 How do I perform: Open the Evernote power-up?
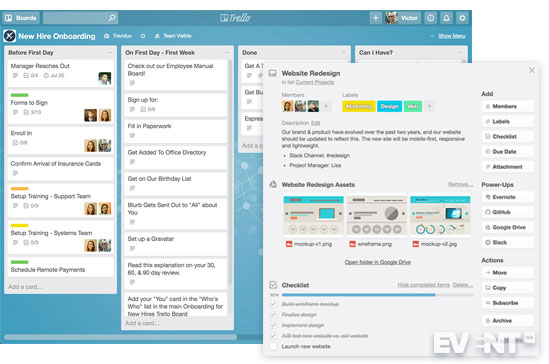[508, 197]
